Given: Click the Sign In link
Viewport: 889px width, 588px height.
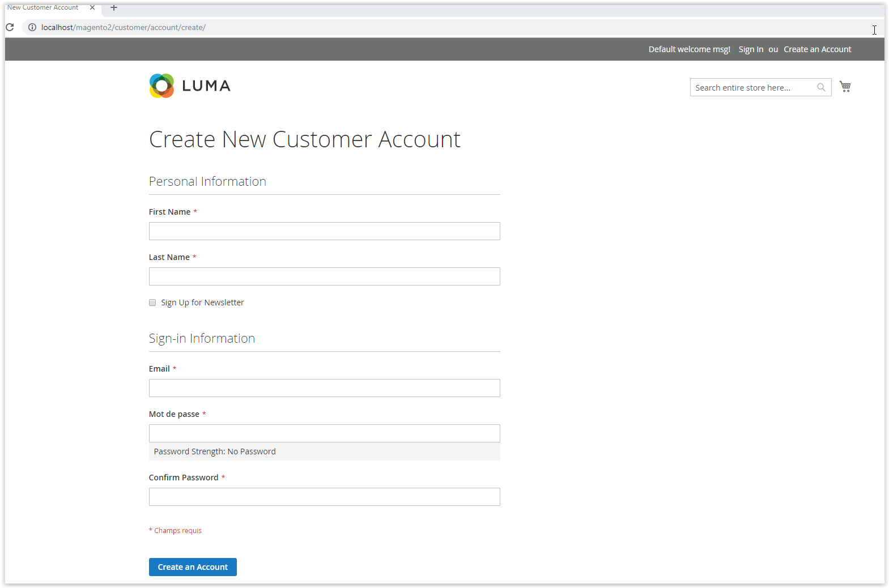Looking at the screenshot, I should (x=751, y=49).
